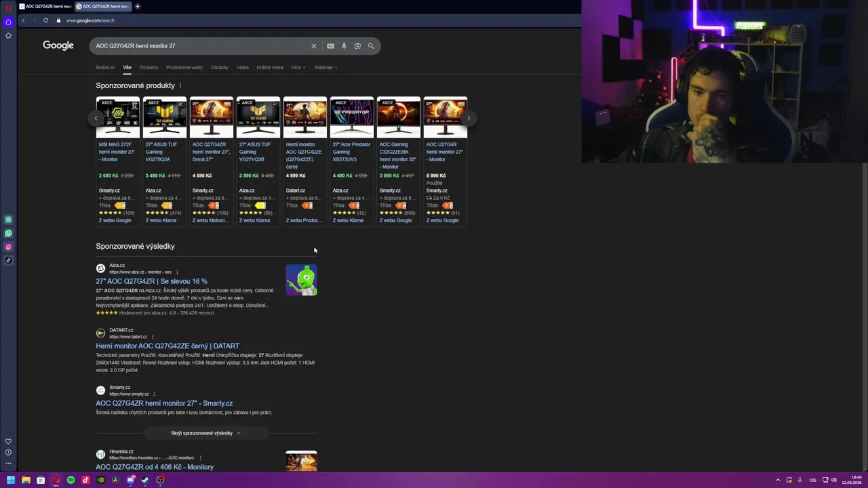Show site info via address bar padlock

(x=58, y=20)
